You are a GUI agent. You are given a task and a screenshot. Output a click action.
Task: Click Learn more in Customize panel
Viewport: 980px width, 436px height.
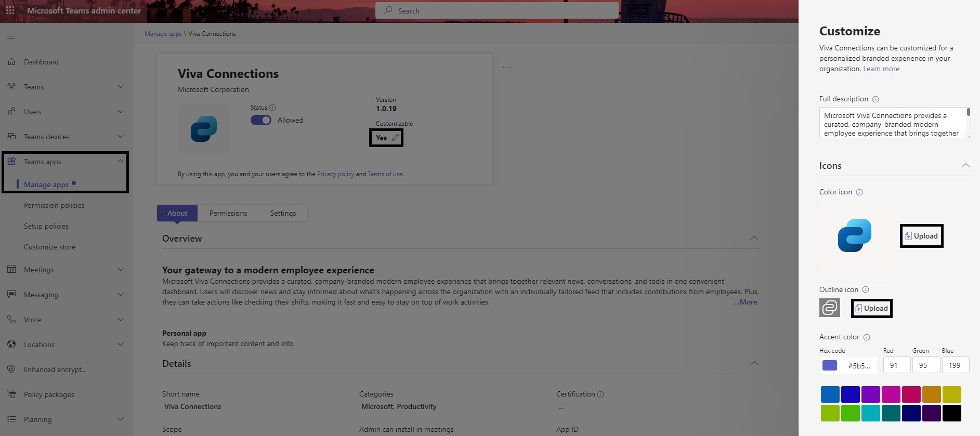coord(881,69)
